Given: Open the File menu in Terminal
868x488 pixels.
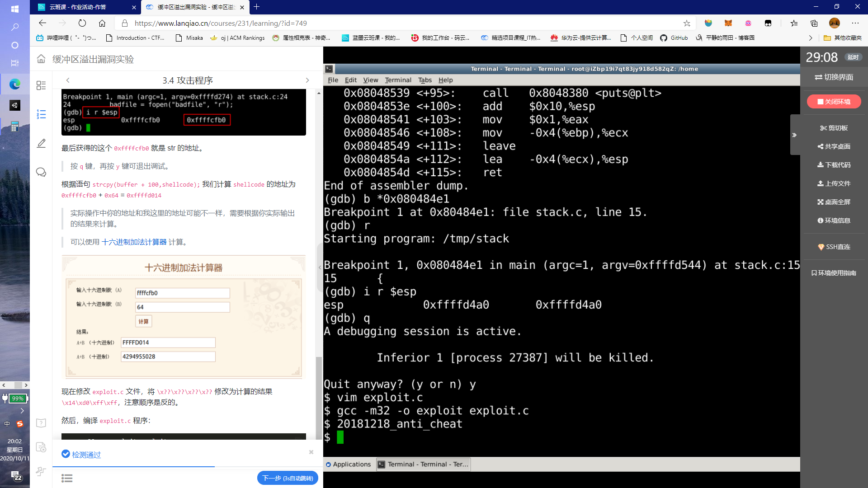Looking at the screenshot, I should click(x=333, y=80).
